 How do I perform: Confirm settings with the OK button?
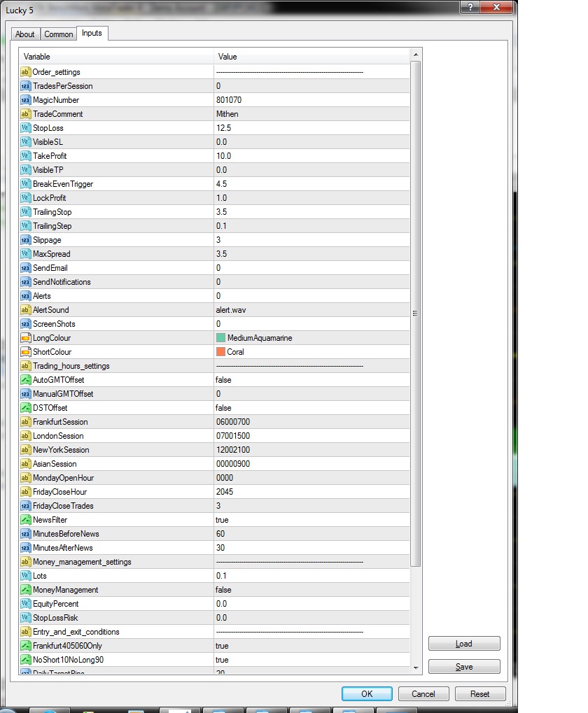[367, 694]
